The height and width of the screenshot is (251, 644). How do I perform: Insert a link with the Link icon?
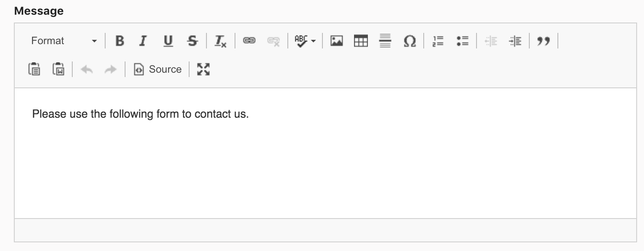249,41
